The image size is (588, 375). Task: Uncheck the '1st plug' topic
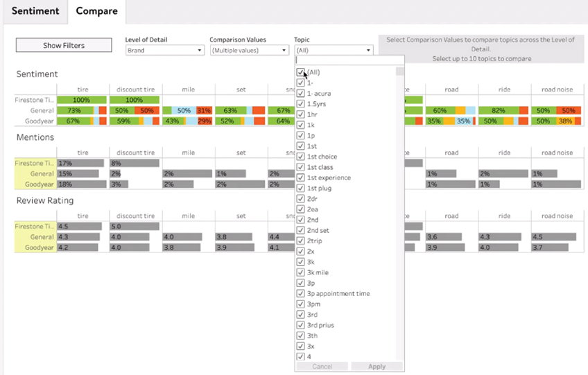[x=300, y=187]
